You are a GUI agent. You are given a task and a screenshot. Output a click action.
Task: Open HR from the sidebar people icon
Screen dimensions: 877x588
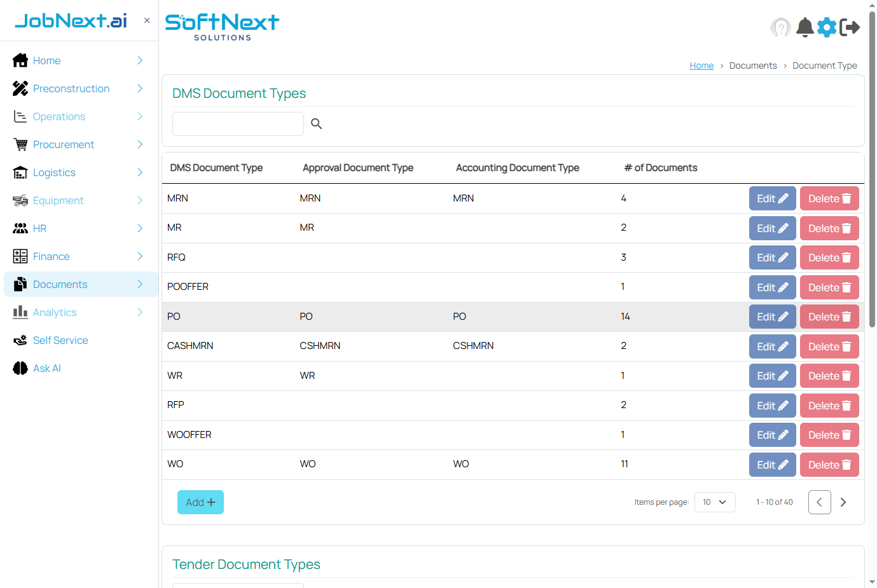(19, 228)
